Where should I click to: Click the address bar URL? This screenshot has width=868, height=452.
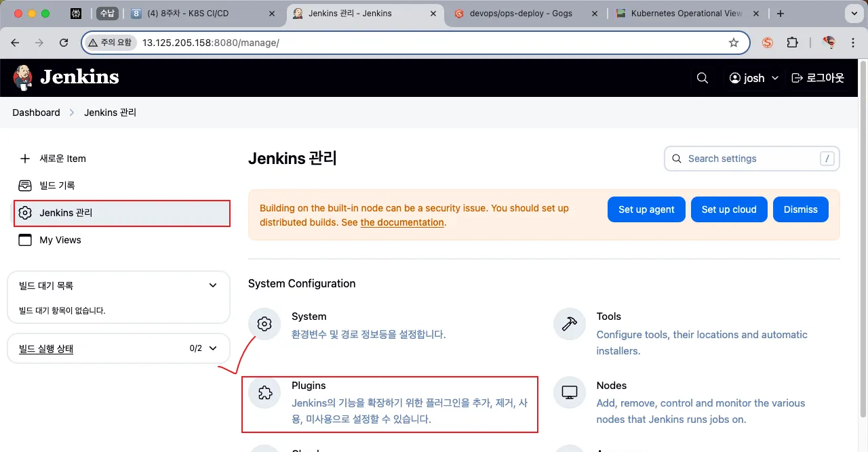click(x=210, y=43)
